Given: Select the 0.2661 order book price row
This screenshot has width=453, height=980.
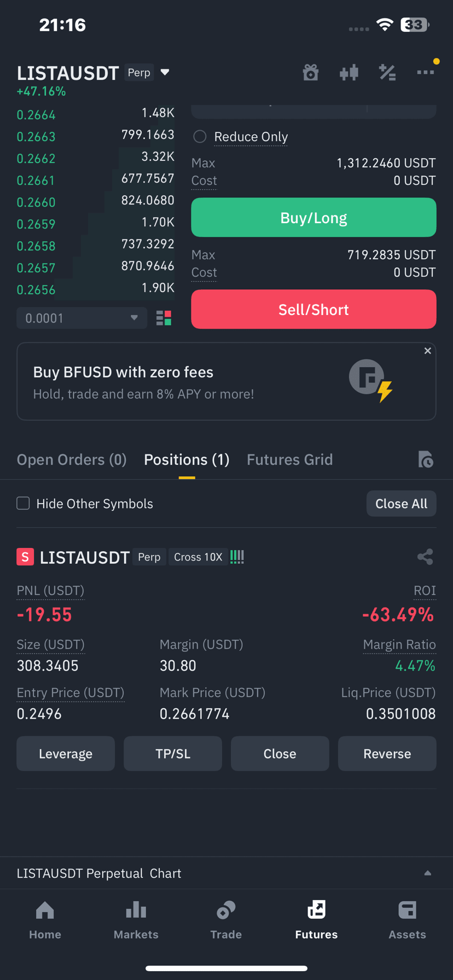Looking at the screenshot, I should point(95,180).
